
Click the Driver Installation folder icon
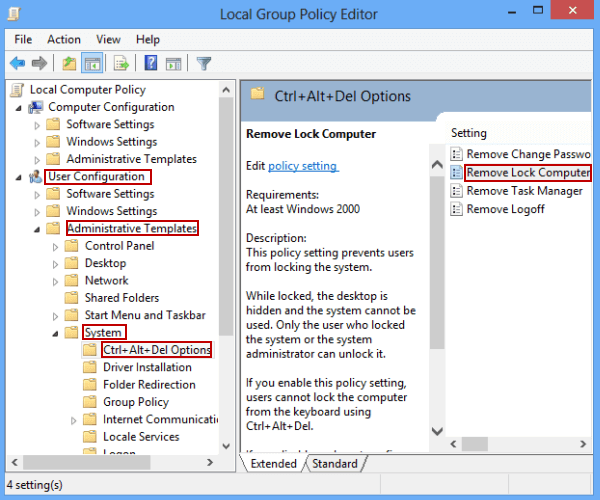coord(90,367)
